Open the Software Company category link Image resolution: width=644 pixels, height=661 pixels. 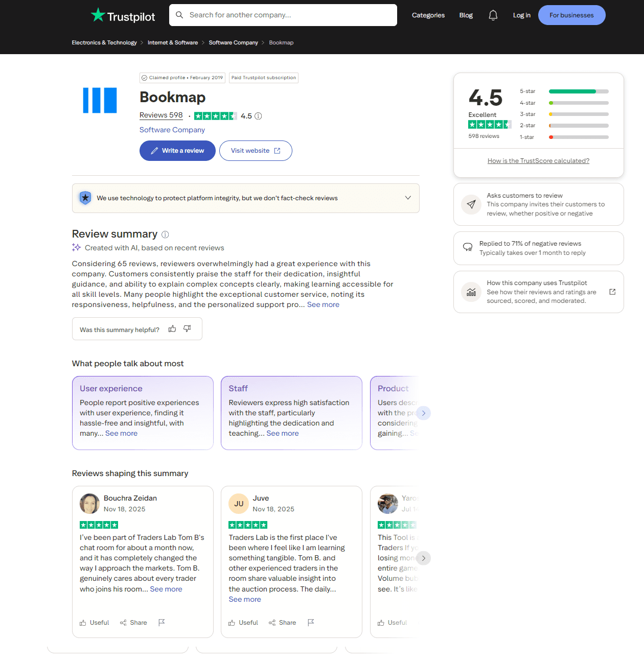[x=172, y=130]
